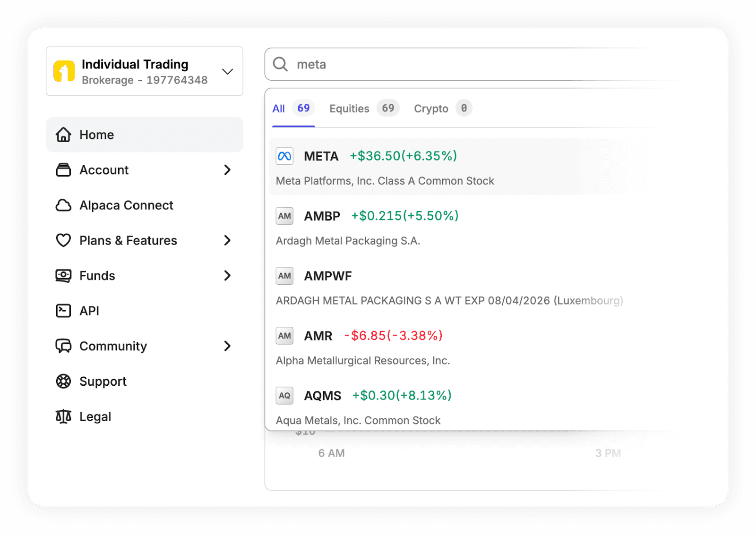The height and width of the screenshot is (534, 756).
Task: Switch to the Crypto tab
Action: click(443, 109)
